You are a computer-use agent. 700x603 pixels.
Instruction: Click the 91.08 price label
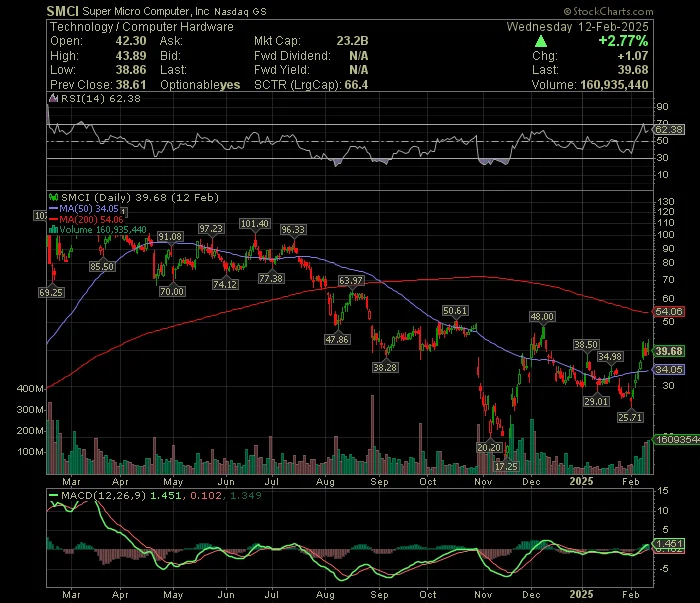[x=170, y=237]
